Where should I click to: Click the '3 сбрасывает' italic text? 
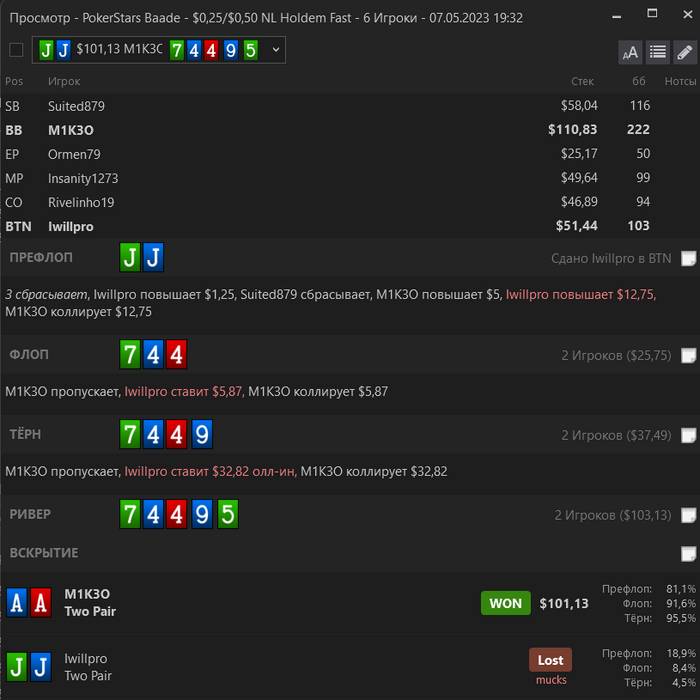[46, 295]
